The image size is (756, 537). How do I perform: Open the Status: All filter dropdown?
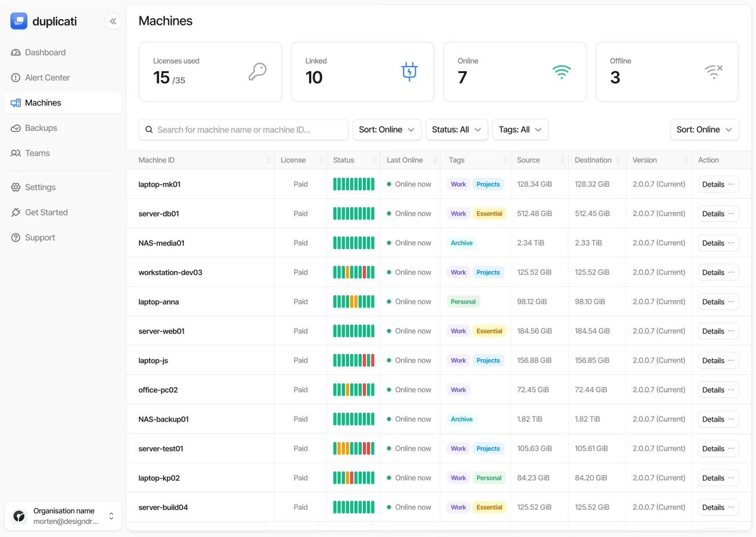(456, 129)
